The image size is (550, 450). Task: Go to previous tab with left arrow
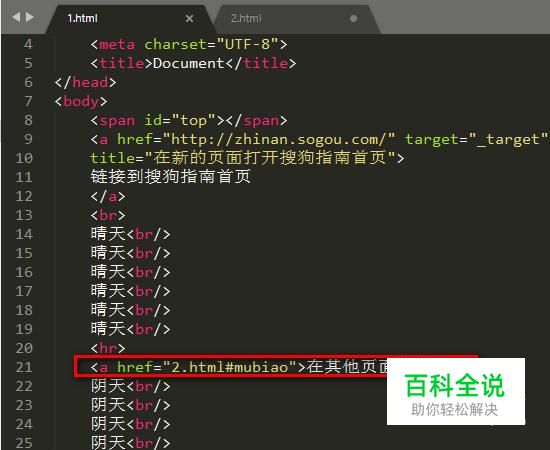click(16, 17)
